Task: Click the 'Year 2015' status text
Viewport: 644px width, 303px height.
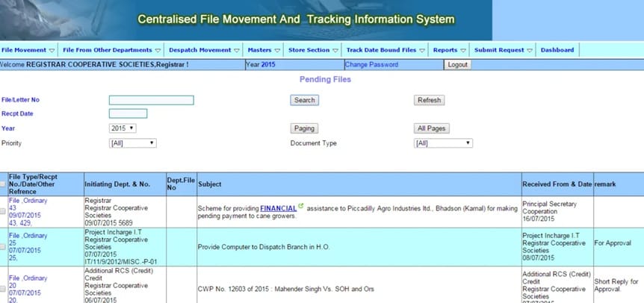Action: (261, 65)
